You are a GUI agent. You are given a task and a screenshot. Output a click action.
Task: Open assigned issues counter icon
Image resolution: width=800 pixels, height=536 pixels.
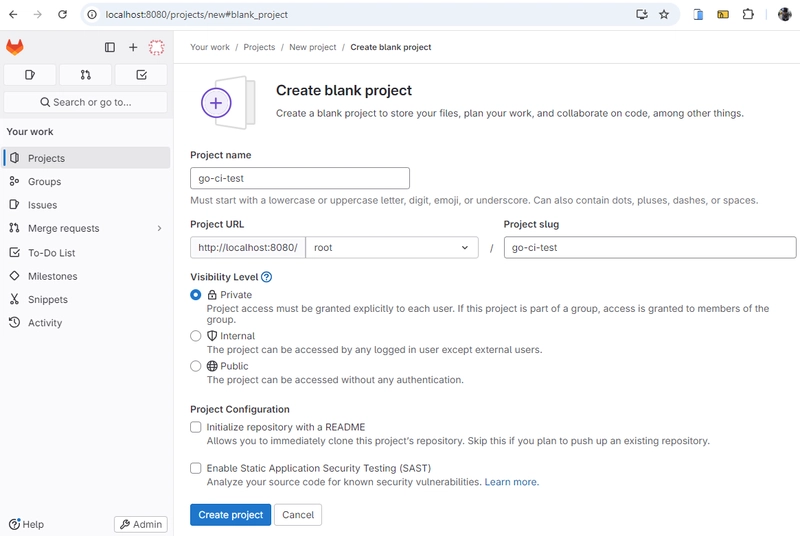pyautogui.click(x=30, y=75)
